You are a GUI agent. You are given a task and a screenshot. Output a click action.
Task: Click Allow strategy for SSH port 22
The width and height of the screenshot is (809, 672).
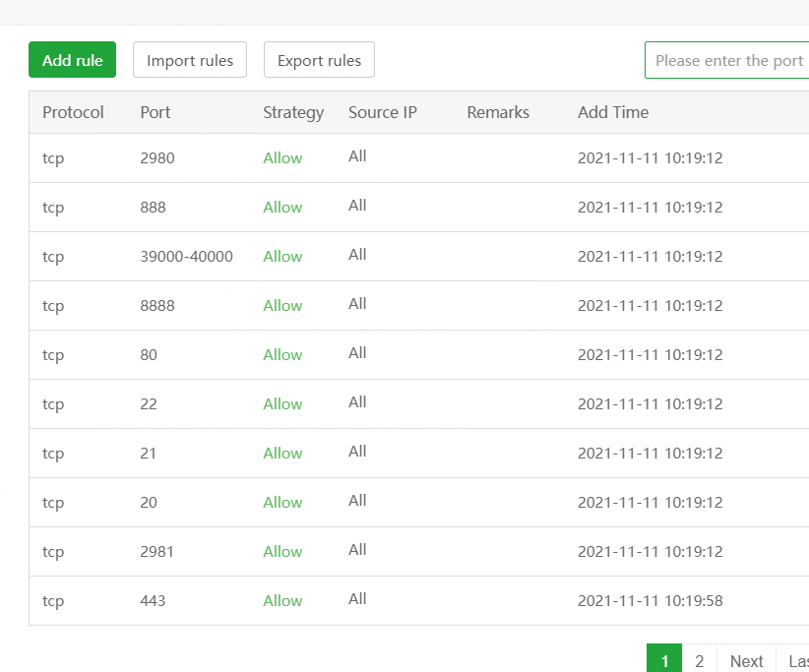282,404
